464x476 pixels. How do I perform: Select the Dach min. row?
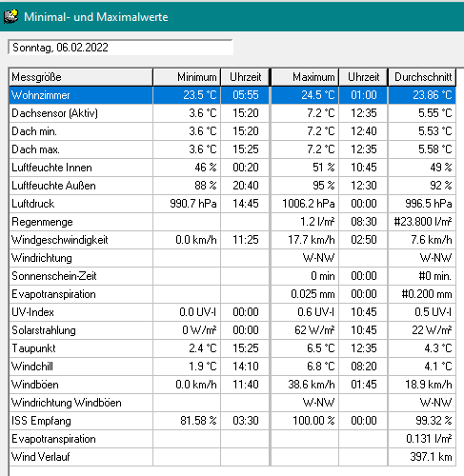232,131
